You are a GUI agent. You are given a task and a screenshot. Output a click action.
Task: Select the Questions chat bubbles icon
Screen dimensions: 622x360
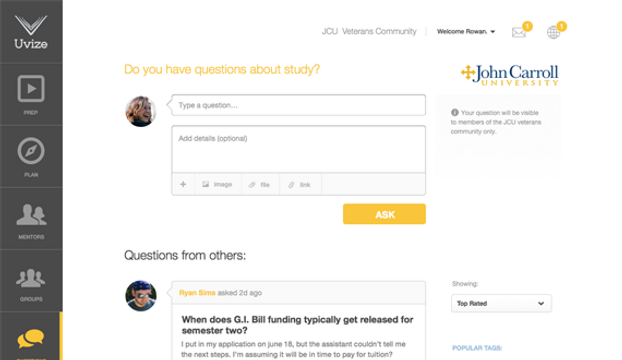31,338
